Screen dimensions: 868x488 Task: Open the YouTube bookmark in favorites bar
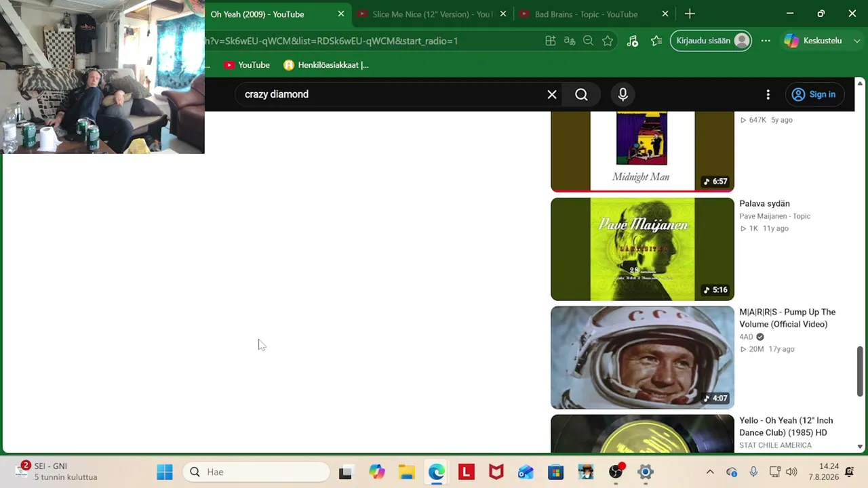pyautogui.click(x=247, y=65)
